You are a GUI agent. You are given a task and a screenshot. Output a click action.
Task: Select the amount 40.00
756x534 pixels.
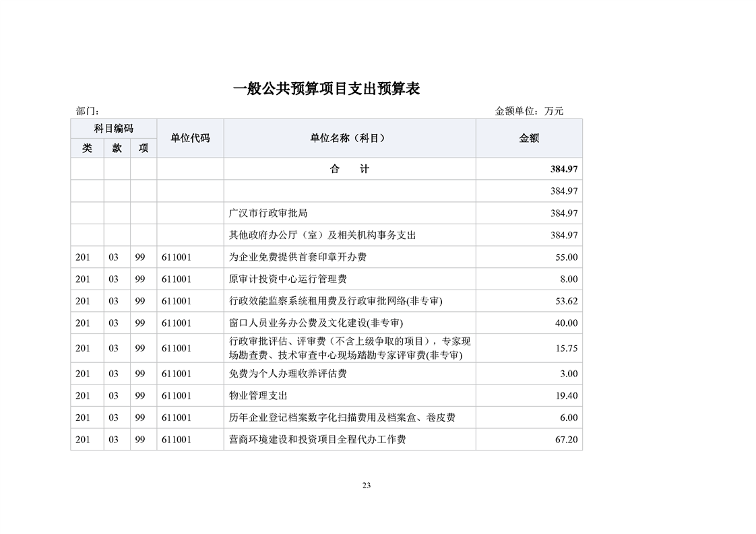(x=567, y=323)
